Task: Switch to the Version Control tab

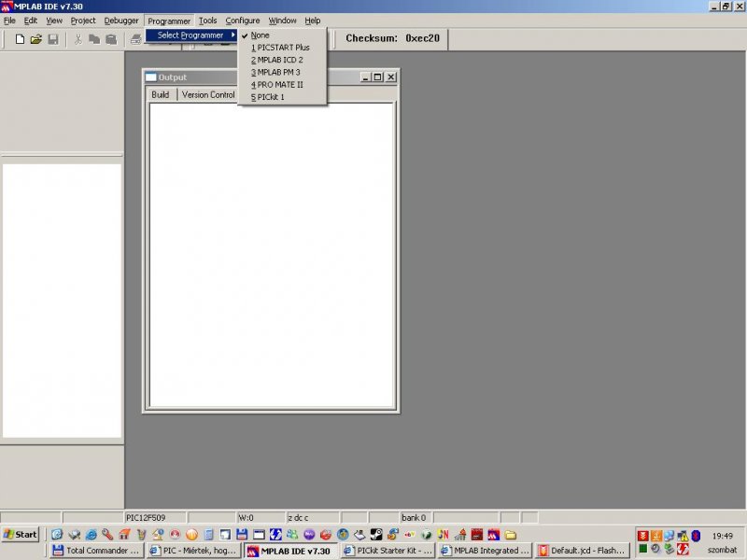Action: click(x=208, y=95)
